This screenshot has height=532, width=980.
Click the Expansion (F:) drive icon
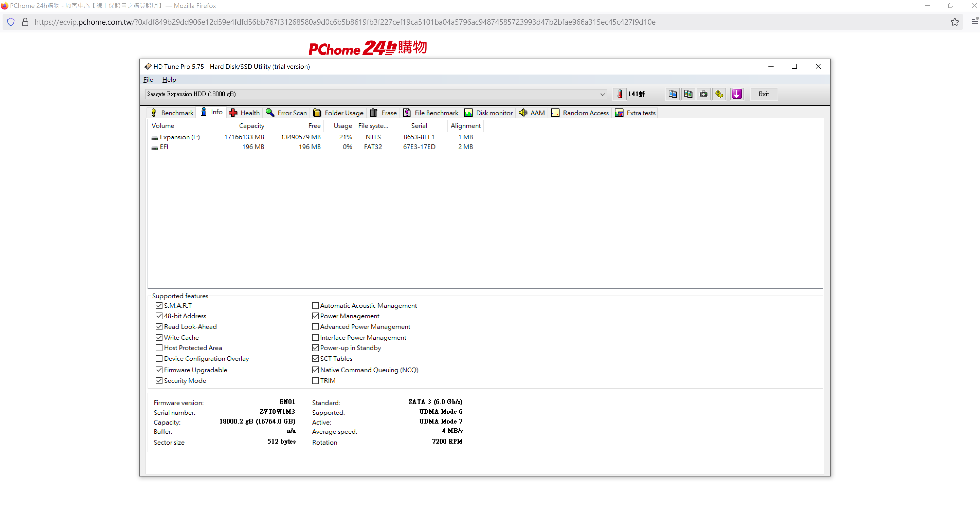(x=155, y=138)
